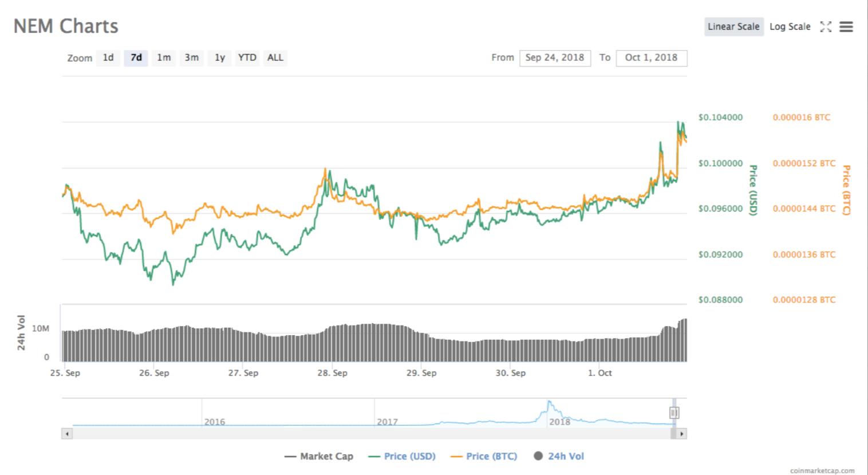Image resolution: width=868 pixels, height=475 pixels.
Task: Click the 0.0000128 BTC axis label
Action: tap(804, 300)
